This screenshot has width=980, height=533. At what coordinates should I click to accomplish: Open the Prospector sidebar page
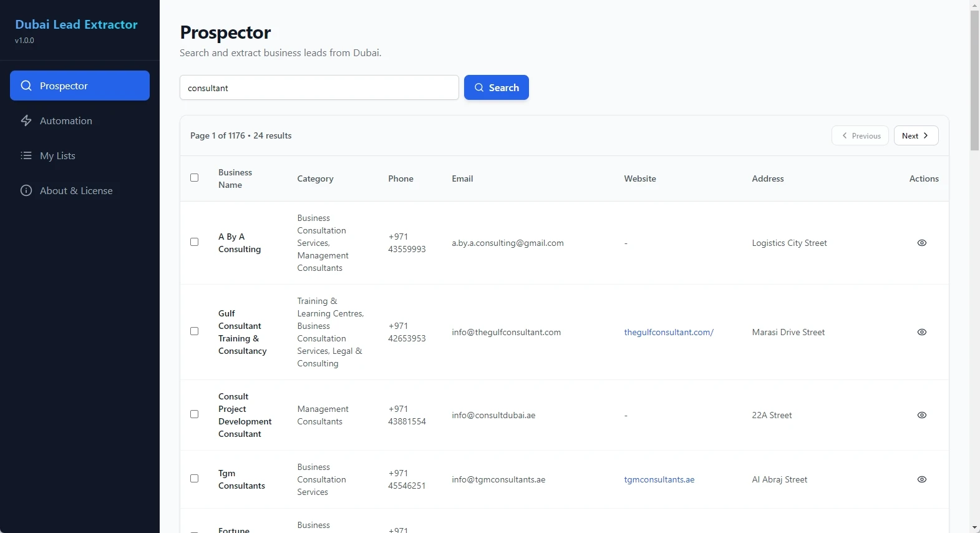(80, 86)
